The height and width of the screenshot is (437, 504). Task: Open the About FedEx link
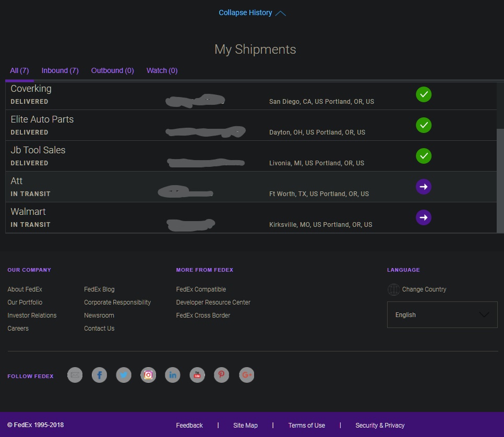[25, 289]
